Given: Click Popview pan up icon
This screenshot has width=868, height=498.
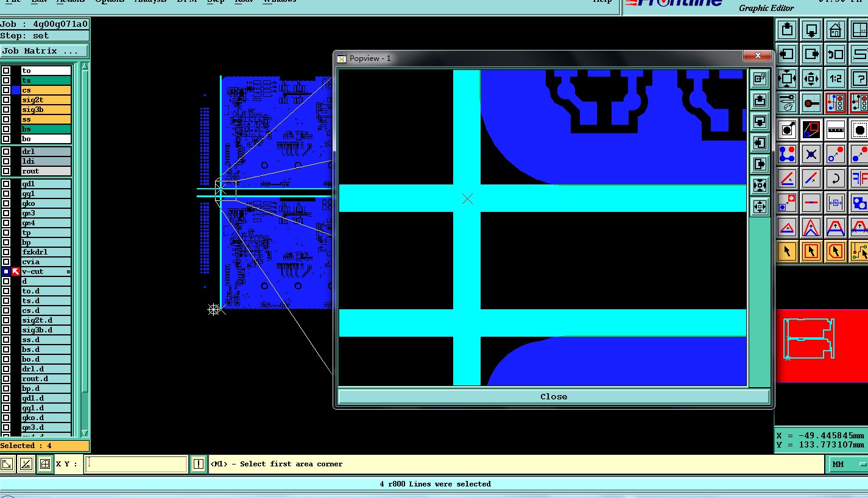Looking at the screenshot, I should pos(760,100).
